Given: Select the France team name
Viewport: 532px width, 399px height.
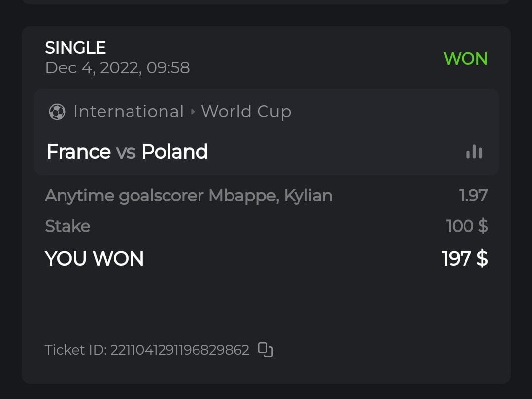Looking at the screenshot, I should (78, 152).
